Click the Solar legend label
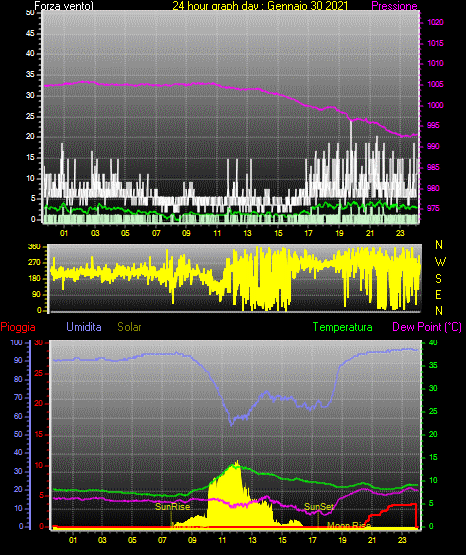 [x=129, y=327]
